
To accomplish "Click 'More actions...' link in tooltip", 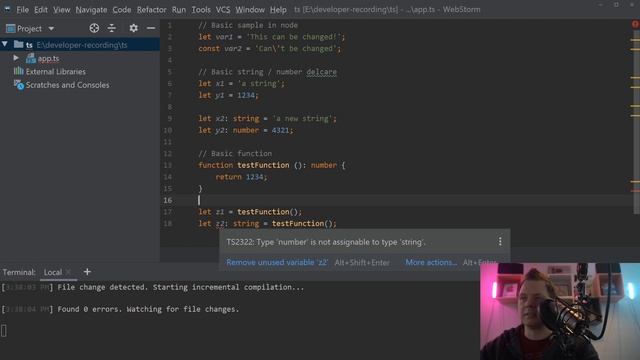I will (431, 262).
